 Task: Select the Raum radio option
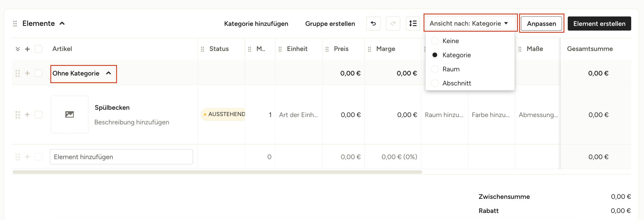[435, 69]
